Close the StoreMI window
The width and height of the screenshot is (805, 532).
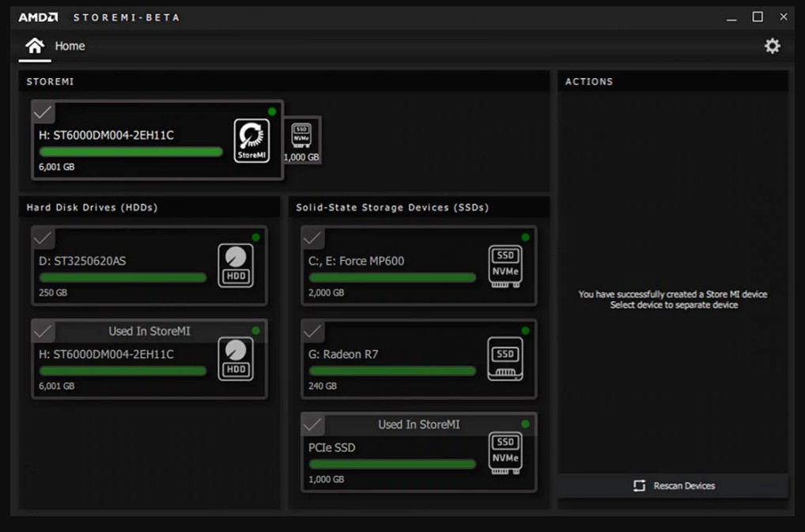[x=784, y=17]
